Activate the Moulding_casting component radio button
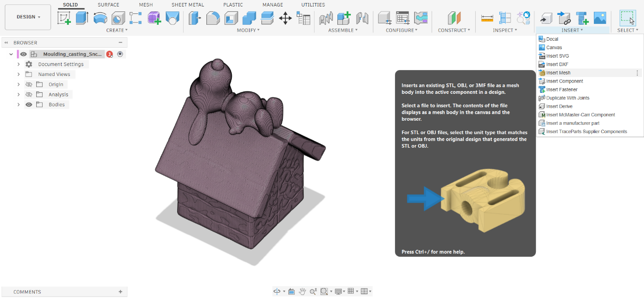 [120, 54]
